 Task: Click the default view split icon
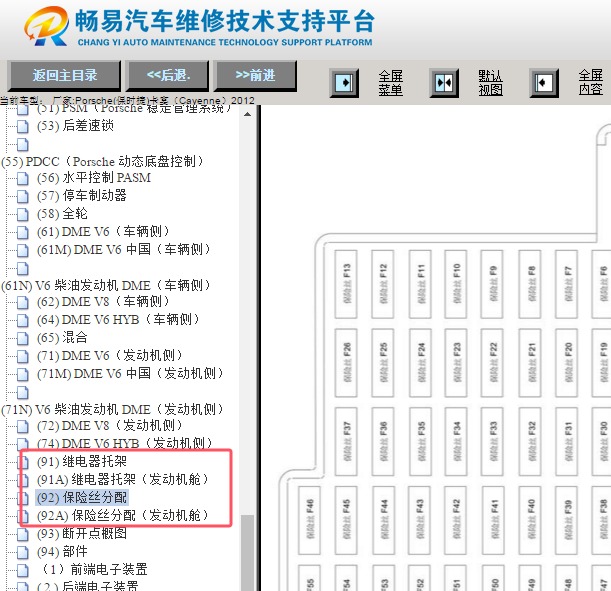coord(444,83)
